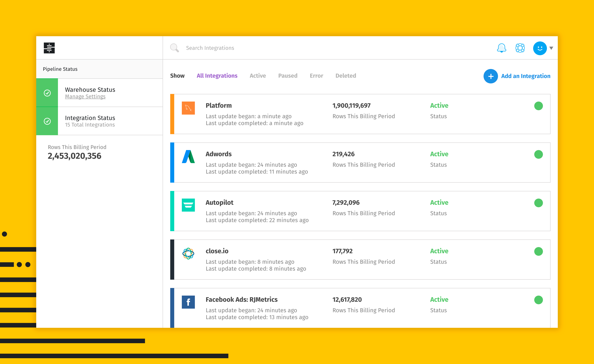Select the Paused filter tab

[288, 76]
